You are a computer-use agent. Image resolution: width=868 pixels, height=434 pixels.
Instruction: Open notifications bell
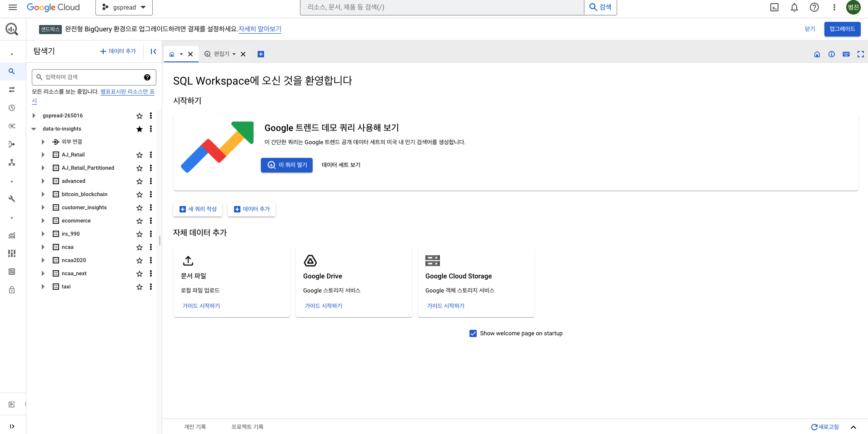pyautogui.click(x=794, y=7)
